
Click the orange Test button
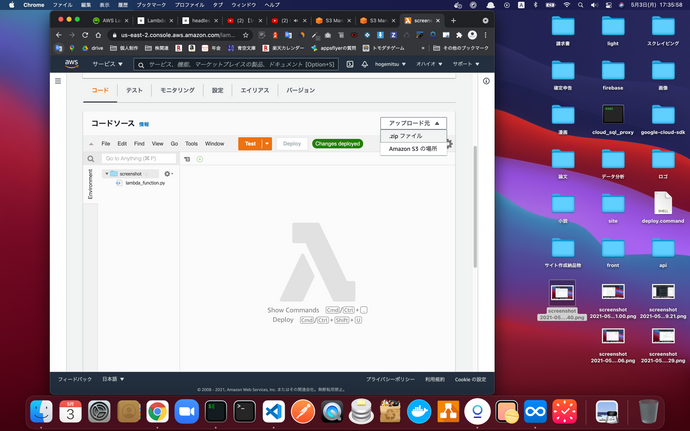click(250, 144)
